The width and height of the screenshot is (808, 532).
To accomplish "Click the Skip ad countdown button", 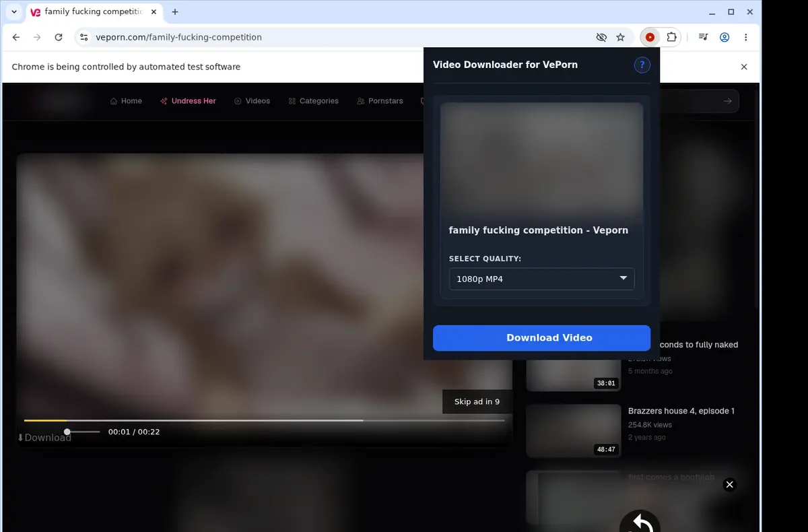I will (477, 401).
